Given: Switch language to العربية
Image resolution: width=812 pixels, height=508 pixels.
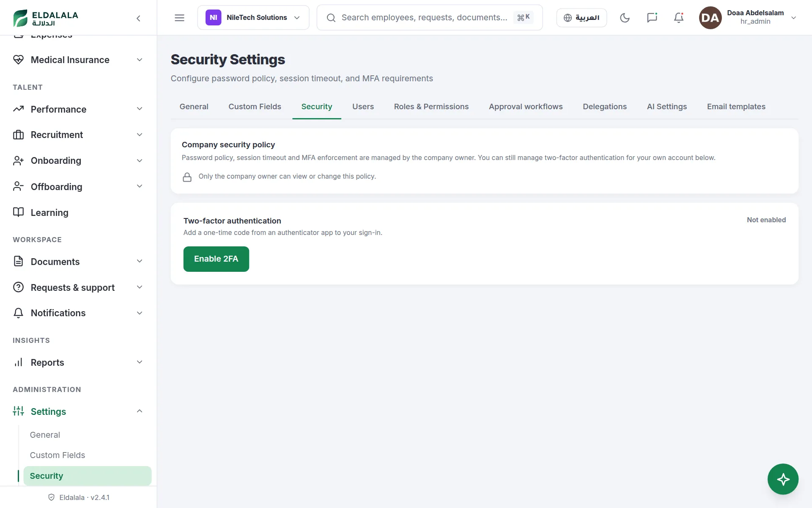Looking at the screenshot, I should pyautogui.click(x=582, y=18).
